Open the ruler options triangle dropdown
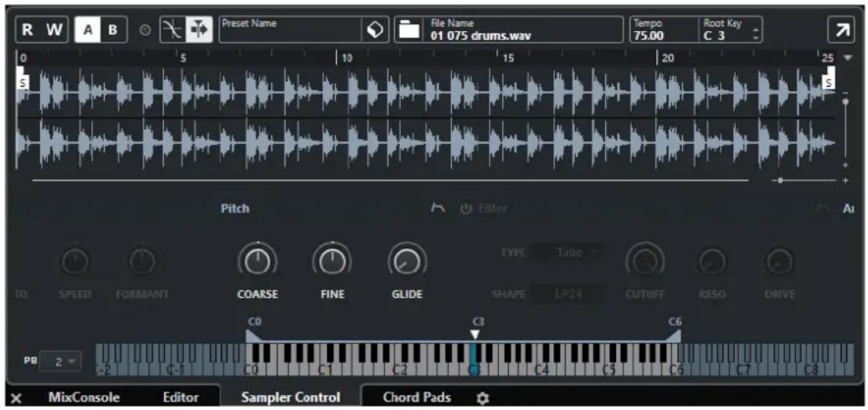 (x=848, y=58)
